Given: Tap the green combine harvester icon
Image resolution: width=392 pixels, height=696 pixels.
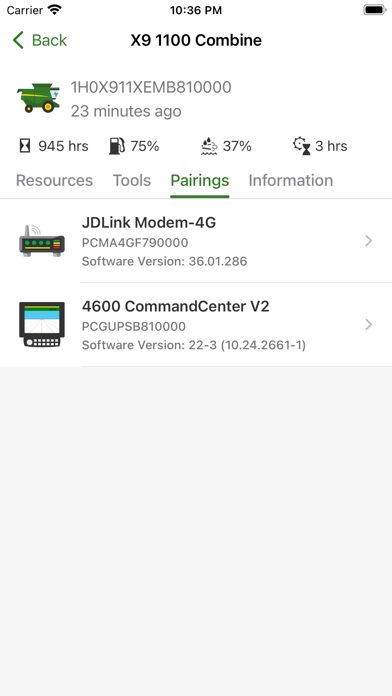Looking at the screenshot, I should pyautogui.click(x=39, y=98).
